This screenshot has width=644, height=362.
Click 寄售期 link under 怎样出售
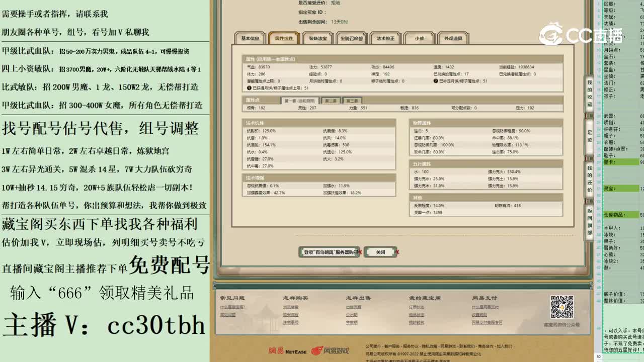[x=351, y=322]
